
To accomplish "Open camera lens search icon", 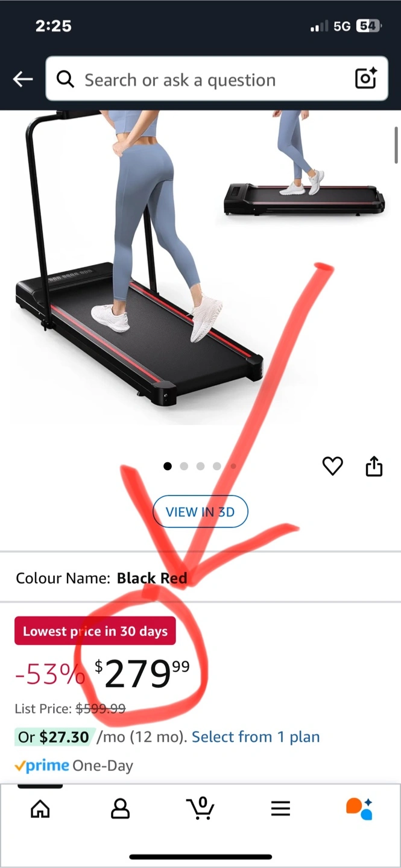I will coord(365,79).
